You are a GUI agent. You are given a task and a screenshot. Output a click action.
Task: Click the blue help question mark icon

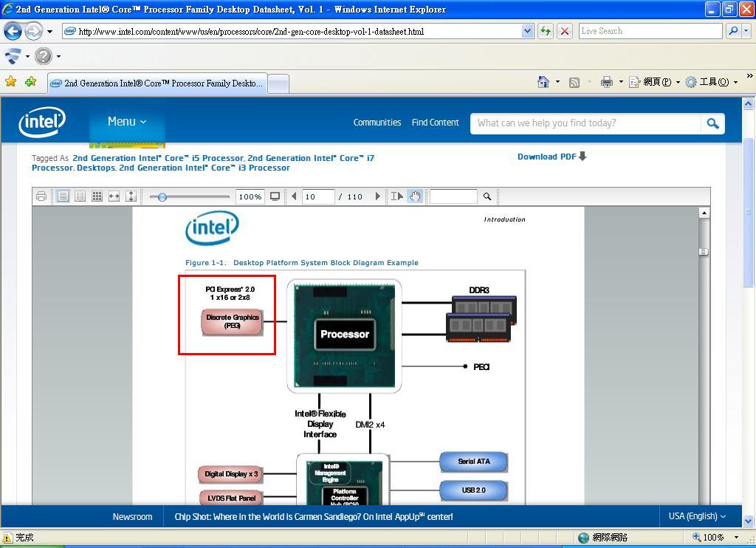tap(43, 56)
